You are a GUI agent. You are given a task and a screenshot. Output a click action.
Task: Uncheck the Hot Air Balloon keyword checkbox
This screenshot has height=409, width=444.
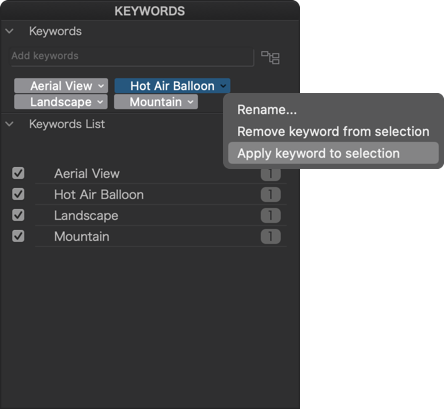(x=18, y=194)
